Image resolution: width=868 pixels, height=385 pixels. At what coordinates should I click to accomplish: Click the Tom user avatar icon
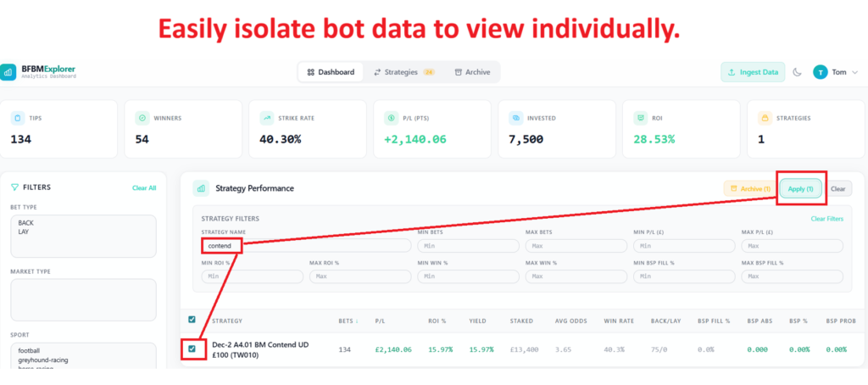coord(820,72)
